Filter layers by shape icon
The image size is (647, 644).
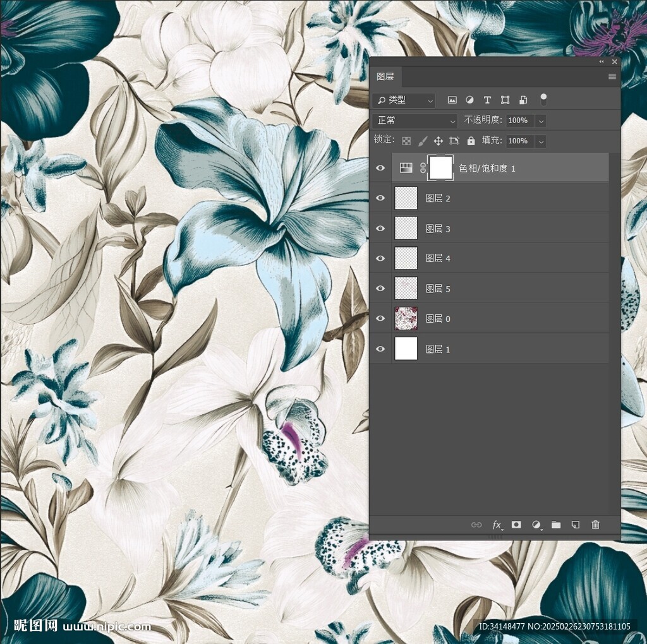pos(505,100)
